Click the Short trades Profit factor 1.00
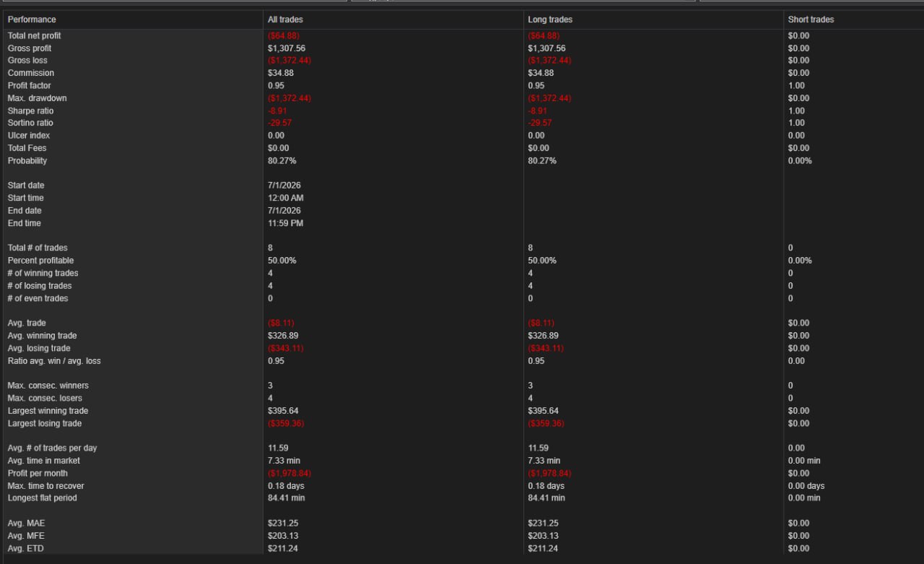Image resolution: width=924 pixels, height=564 pixels. point(796,86)
